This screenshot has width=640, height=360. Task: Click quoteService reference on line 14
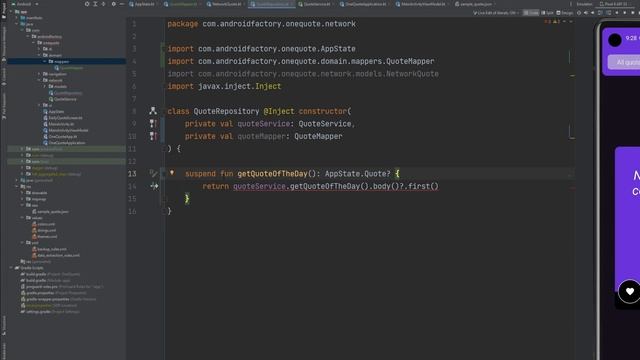(x=259, y=186)
